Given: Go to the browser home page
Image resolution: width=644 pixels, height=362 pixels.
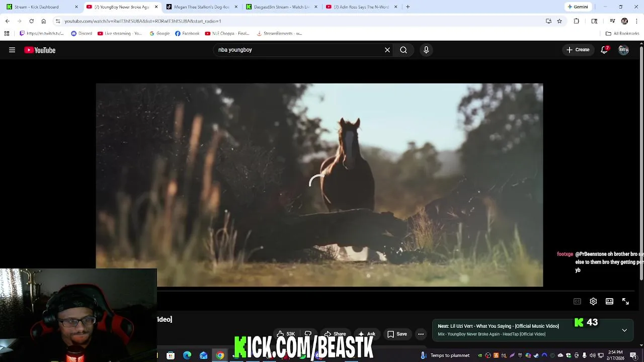Looking at the screenshot, I should (x=43, y=21).
